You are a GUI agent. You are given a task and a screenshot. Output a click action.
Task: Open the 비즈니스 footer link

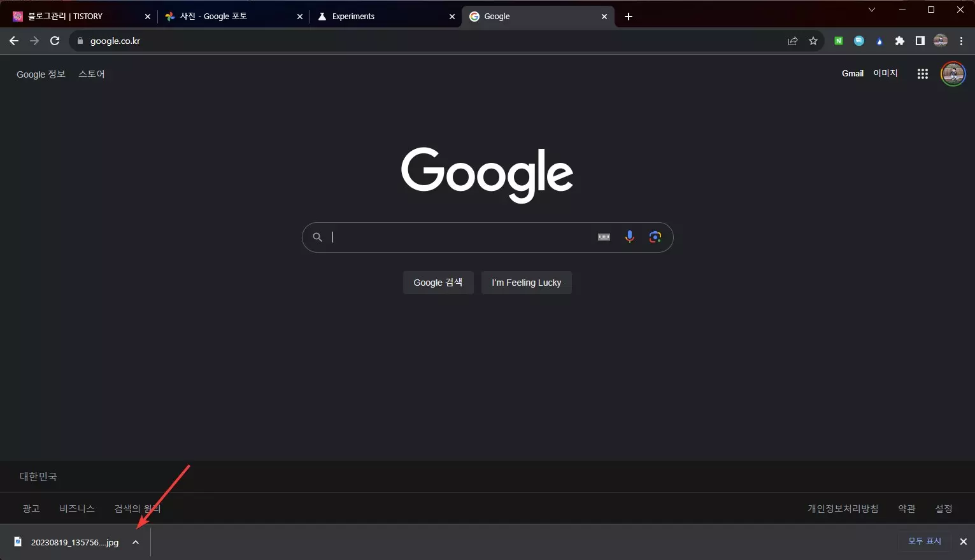[77, 508]
